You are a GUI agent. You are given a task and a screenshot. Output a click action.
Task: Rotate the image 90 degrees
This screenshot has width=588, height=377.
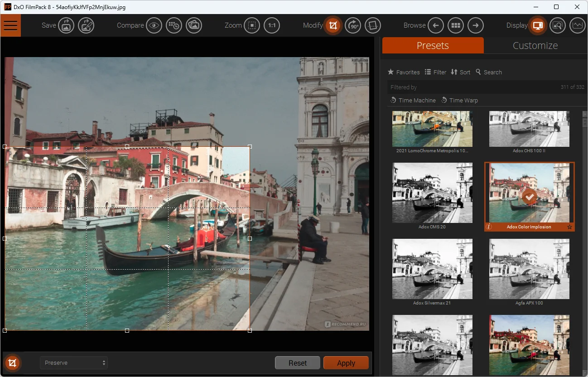pyautogui.click(x=353, y=25)
